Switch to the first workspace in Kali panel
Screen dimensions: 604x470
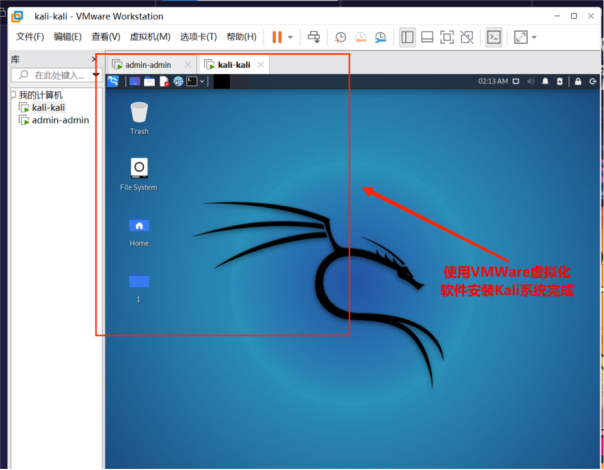pyautogui.click(x=222, y=82)
